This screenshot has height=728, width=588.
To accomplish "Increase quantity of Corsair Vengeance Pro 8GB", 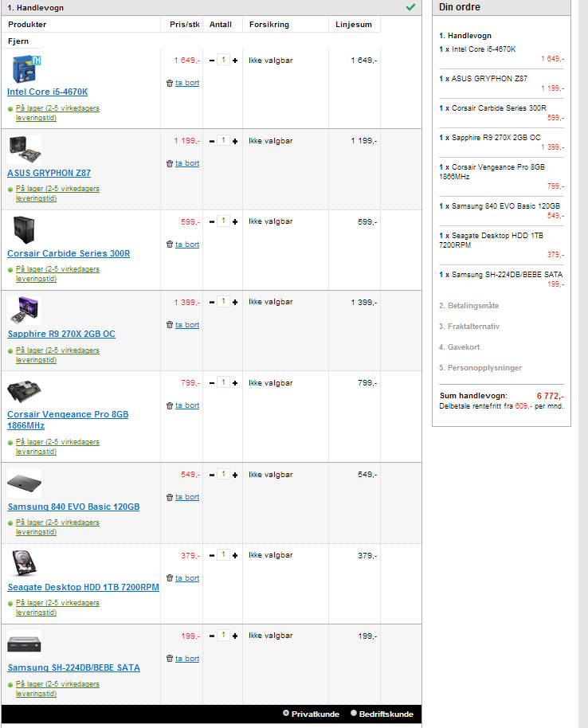I will click(x=235, y=383).
